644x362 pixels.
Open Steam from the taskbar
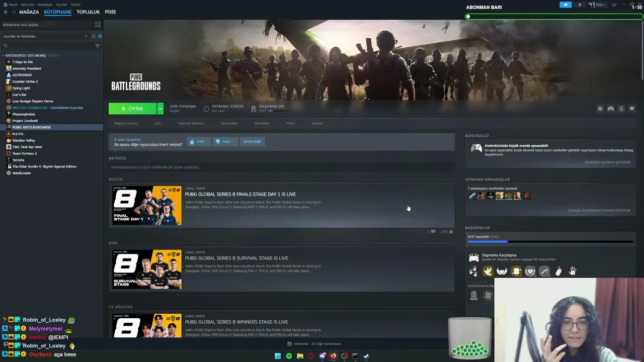[x=366, y=356]
